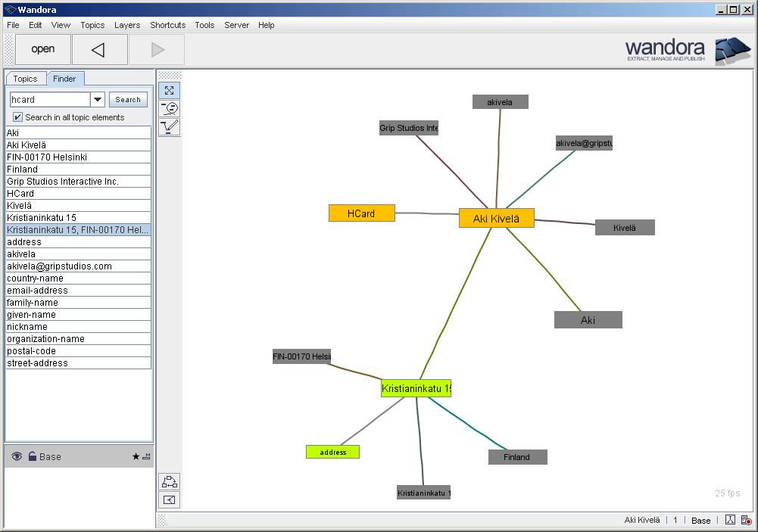Select the topic pinning tool icon
The height and width of the screenshot is (532, 758).
pyautogui.click(x=169, y=107)
